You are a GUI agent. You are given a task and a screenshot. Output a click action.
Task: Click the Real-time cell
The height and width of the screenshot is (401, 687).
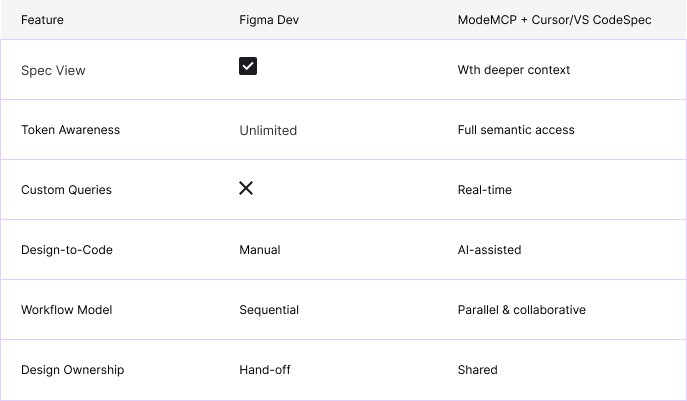(485, 190)
